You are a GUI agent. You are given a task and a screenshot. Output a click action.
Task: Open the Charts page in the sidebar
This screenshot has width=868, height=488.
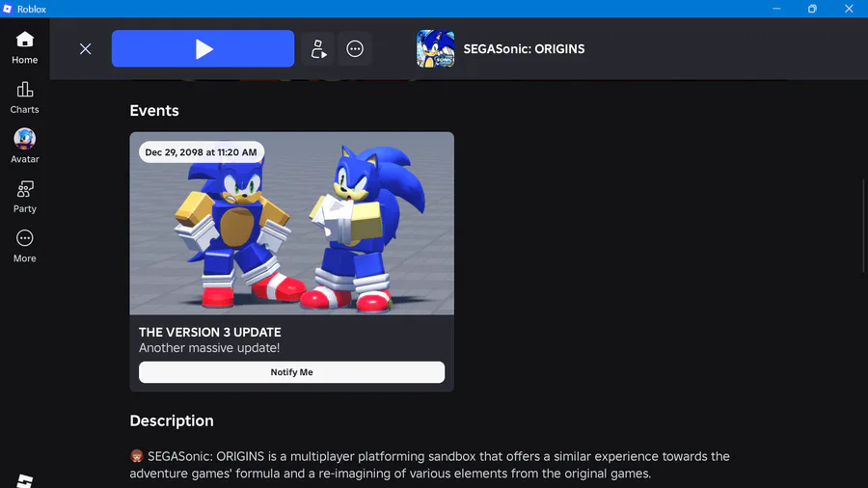(x=24, y=97)
